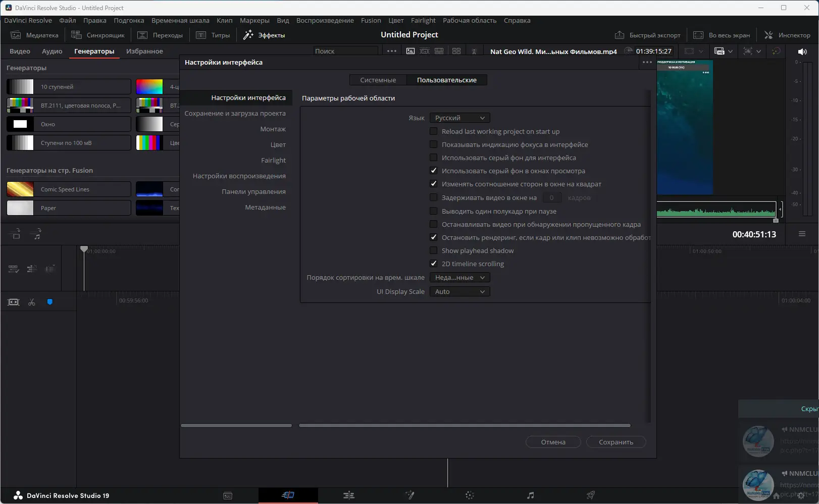Select 'Настройки воспроизведения' settings category
Screen dimensions: 819x504
click(x=239, y=176)
